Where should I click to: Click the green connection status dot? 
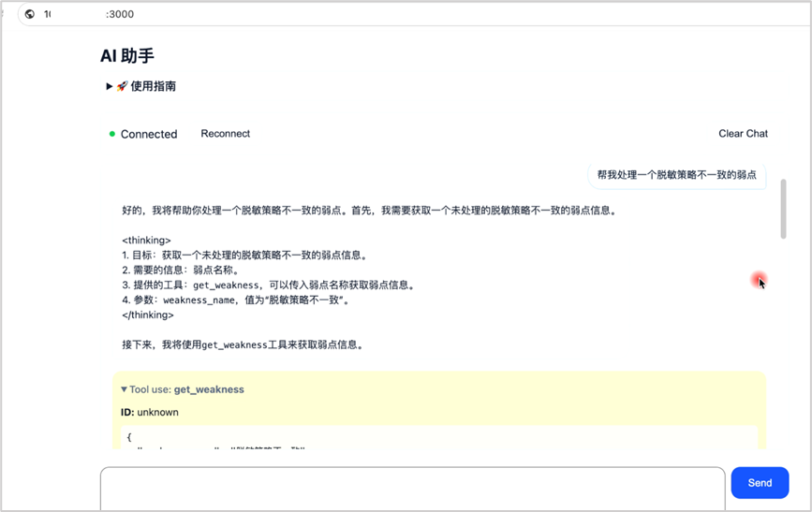tap(112, 134)
